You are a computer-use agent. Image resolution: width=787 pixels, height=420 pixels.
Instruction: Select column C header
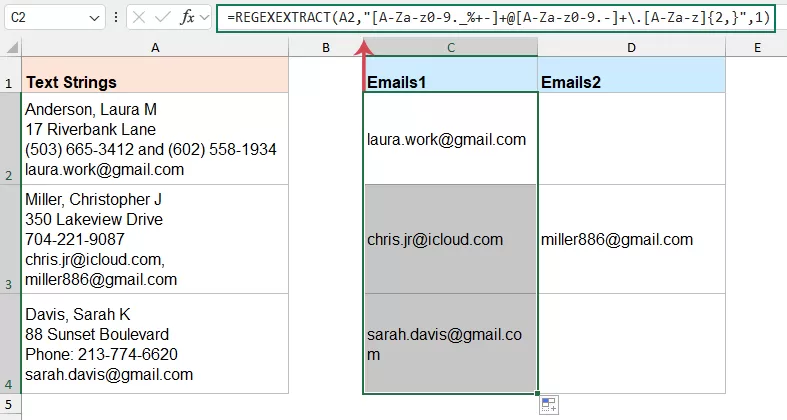pyautogui.click(x=451, y=48)
